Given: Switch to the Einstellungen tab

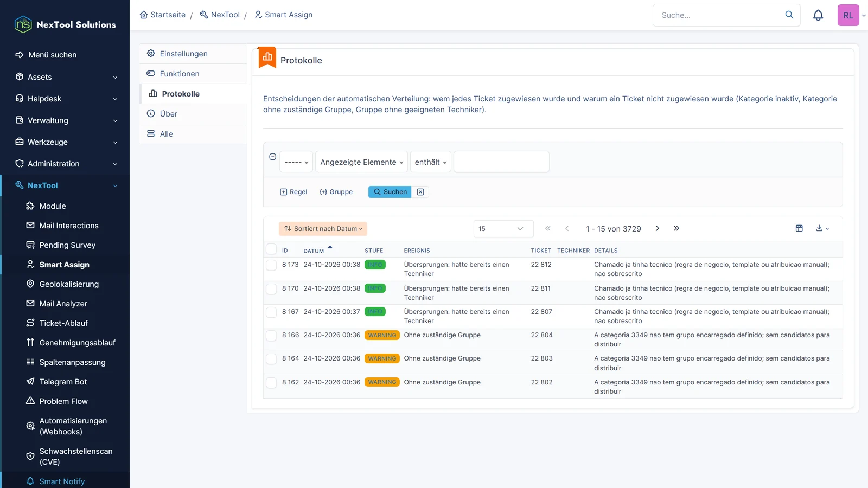Looking at the screenshot, I should [x=193, y=54].
